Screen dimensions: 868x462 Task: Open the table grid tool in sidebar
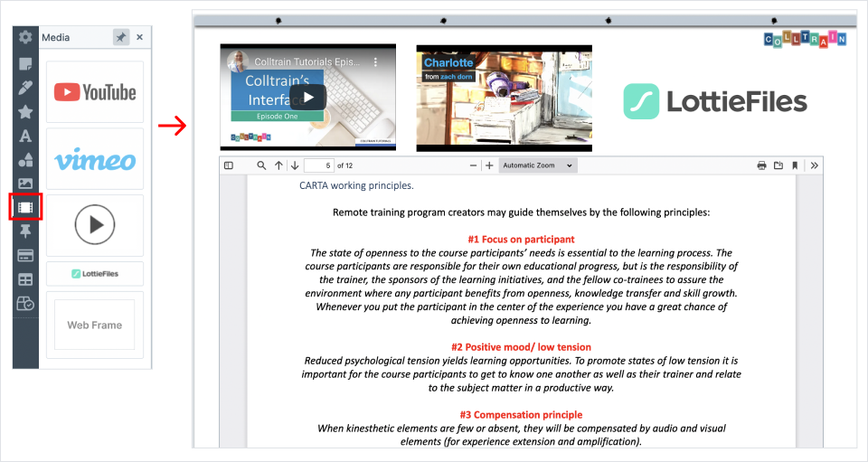tap(25, 279)
